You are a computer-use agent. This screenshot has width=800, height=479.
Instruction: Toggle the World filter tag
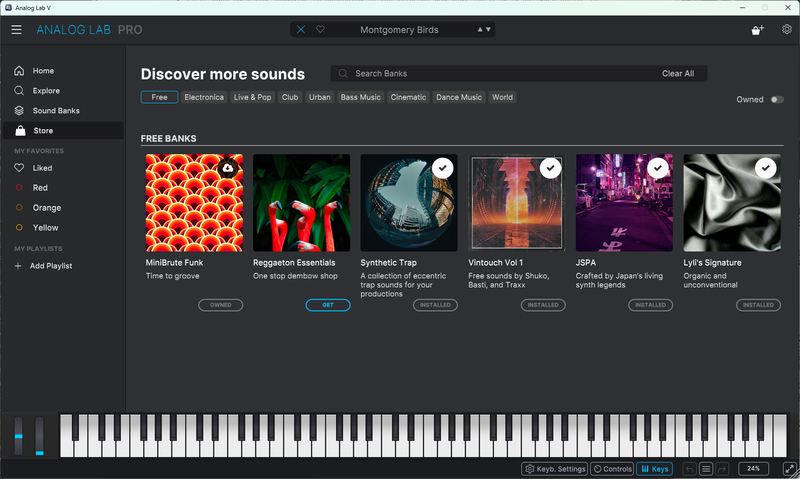[503, 97]
